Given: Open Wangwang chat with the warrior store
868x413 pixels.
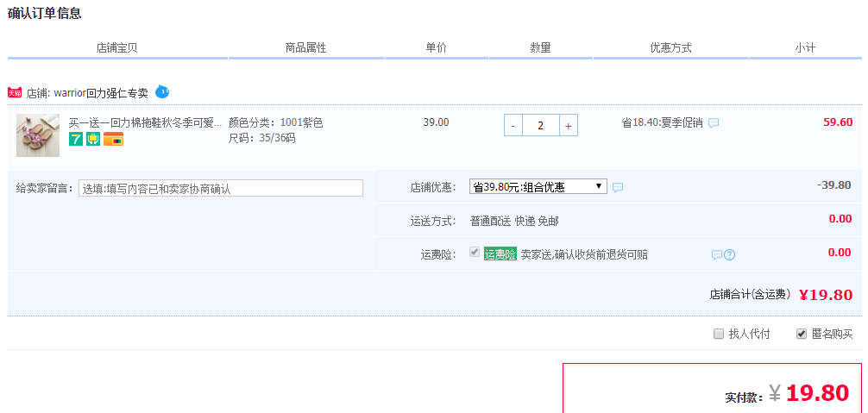Looking at the screenshot, I should click(x=162, y=91).
